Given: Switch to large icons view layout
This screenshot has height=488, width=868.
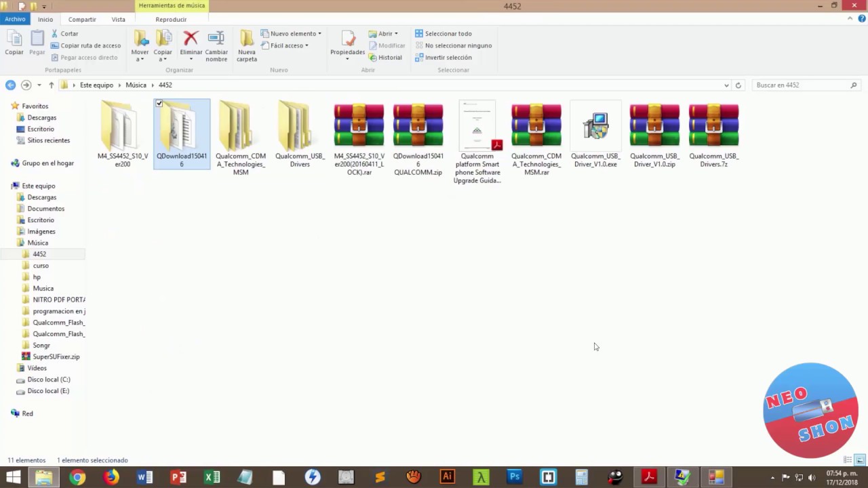Looking at the screenshot, I should pyautogui.click(x=859, y=460).
